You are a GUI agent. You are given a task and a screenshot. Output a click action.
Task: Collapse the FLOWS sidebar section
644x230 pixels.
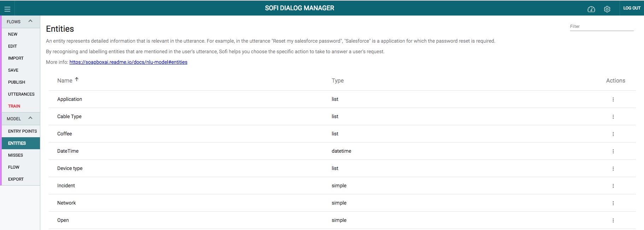[30, 21]
